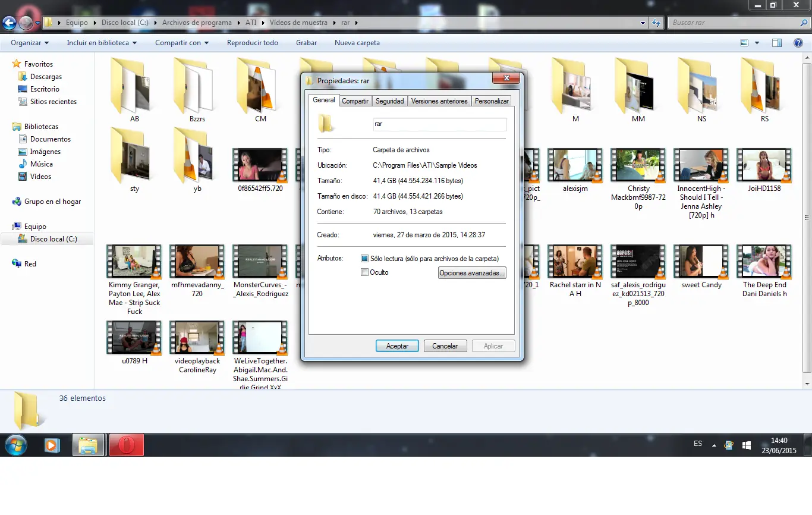The image size is (812, 515).
Task: Switch to the Compartir tab
Action: tap(355, 101)
